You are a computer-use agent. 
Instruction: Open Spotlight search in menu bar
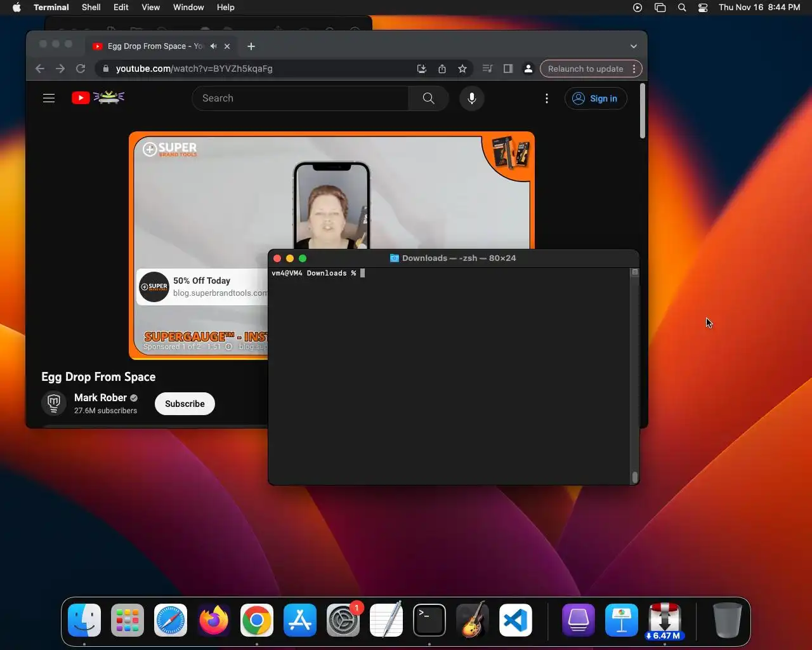coord(682,8)
